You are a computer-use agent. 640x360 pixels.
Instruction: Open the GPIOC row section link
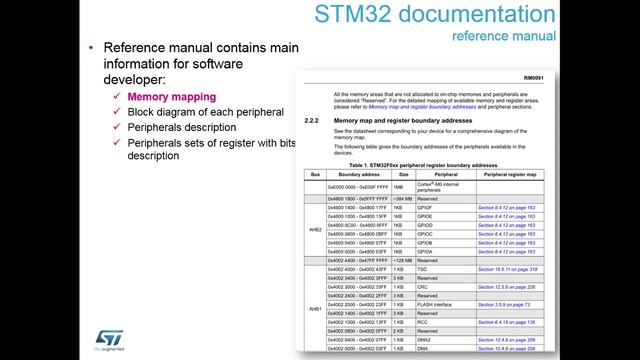click(x=507, y=234)
